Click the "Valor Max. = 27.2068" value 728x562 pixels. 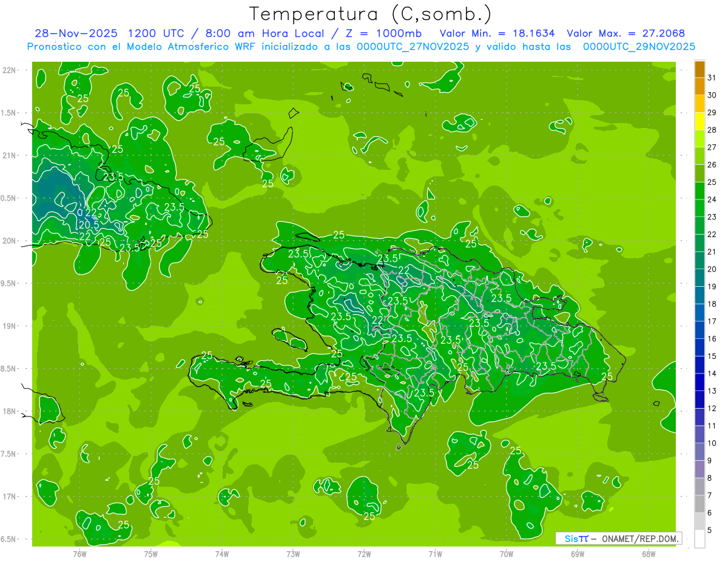point(626,33)
